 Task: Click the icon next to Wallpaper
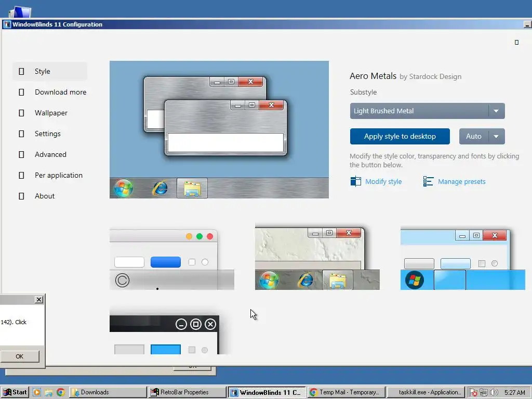(21, 113)
